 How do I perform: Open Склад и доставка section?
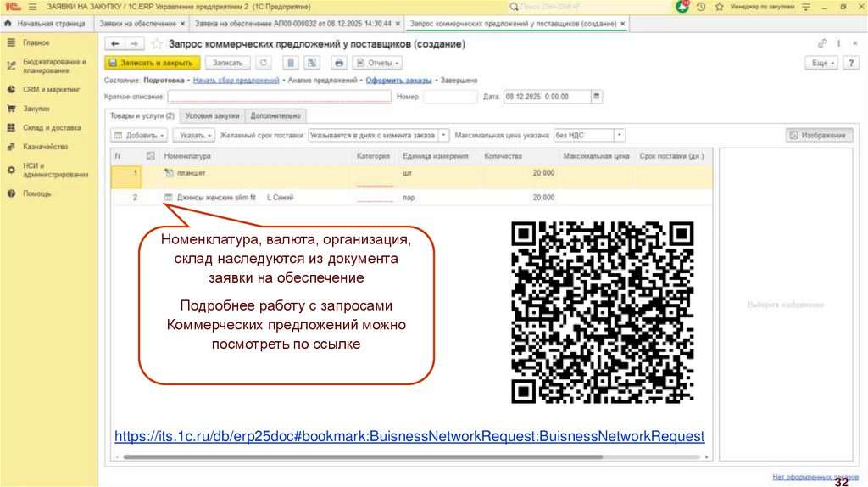point(52,127)
